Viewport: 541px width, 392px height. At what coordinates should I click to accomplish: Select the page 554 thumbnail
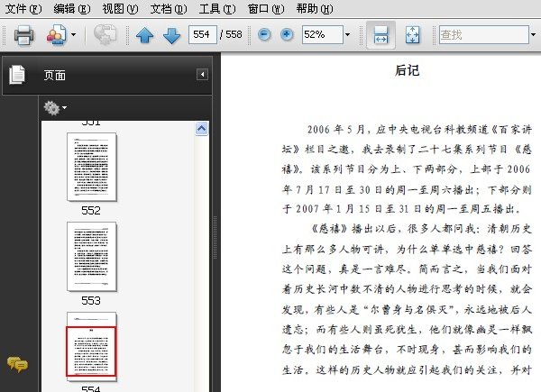tap(92, 346)
